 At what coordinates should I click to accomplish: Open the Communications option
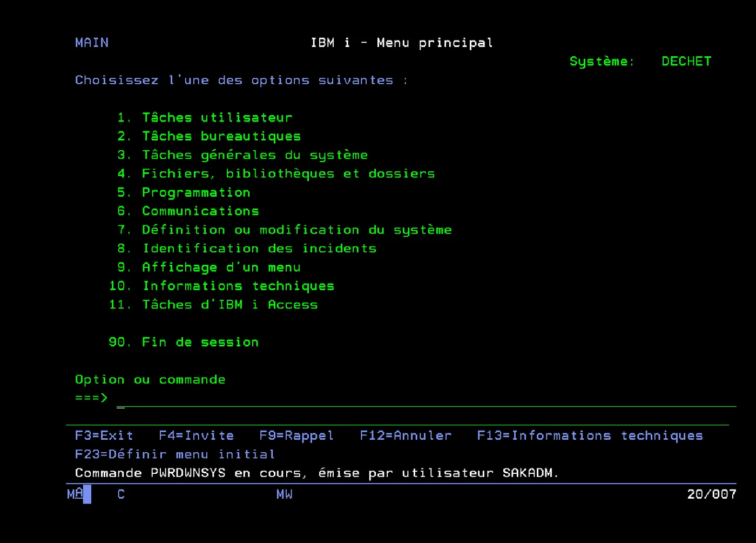point(188,211)
